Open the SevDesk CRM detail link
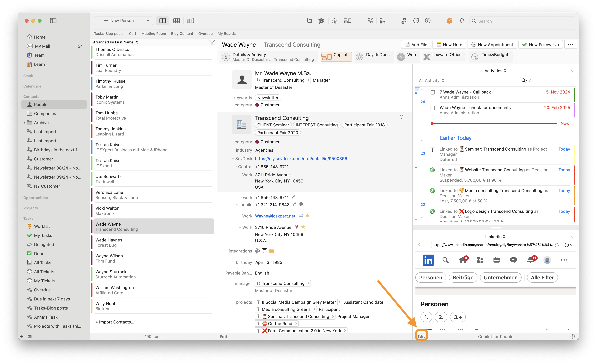 301,159
